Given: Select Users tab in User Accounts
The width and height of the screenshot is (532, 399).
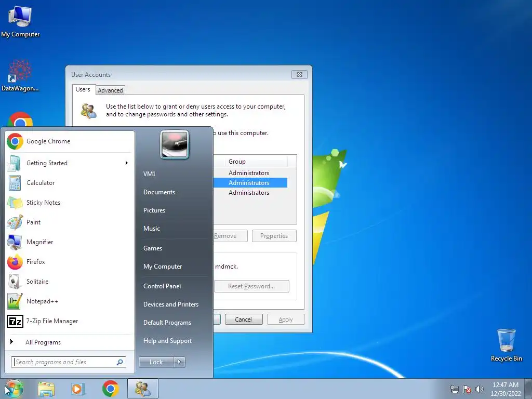Looking at the screenshot, I should pos(83,89).
